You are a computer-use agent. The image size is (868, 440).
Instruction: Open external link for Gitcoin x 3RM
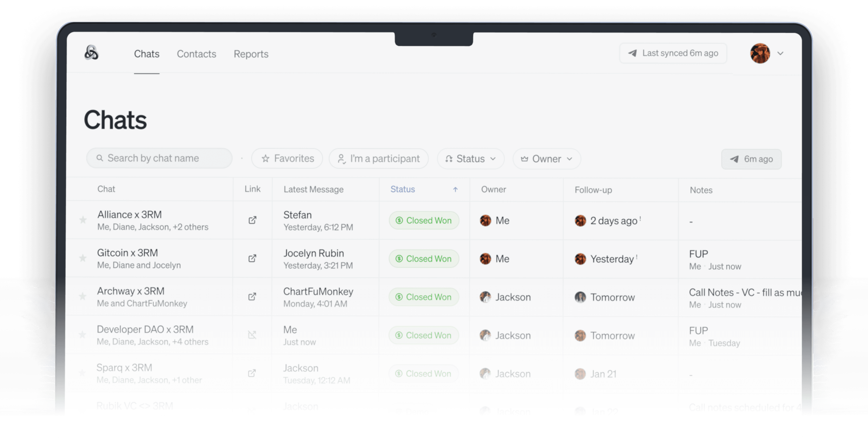click(x=252, y=258)
